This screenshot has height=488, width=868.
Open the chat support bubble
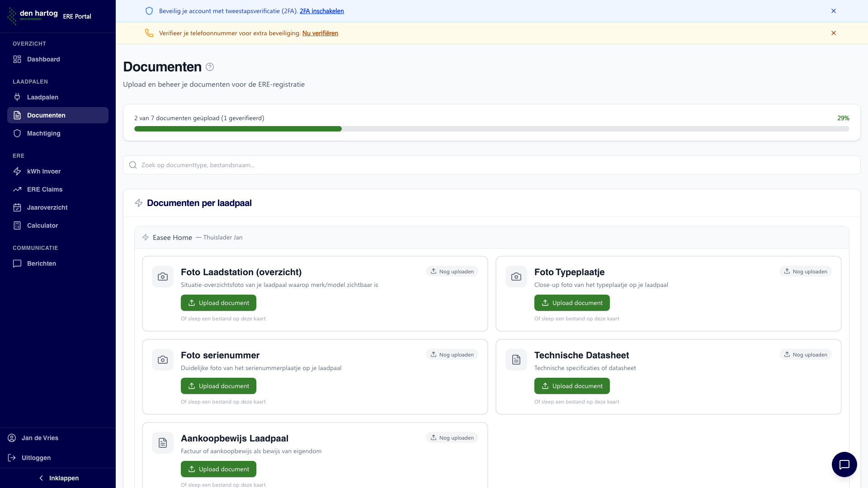844,465
